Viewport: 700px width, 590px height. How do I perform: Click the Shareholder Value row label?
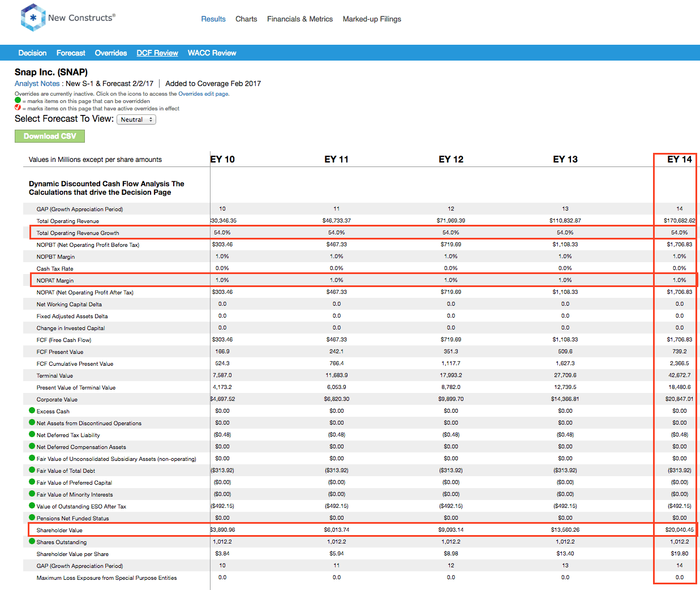(x=59, y=531)
